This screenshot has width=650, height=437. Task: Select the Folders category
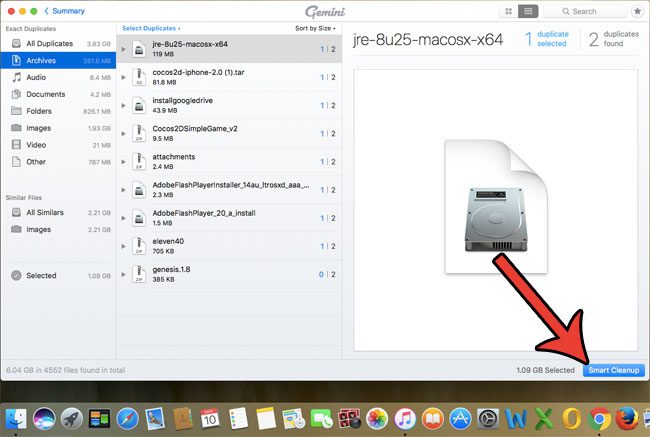58,111
